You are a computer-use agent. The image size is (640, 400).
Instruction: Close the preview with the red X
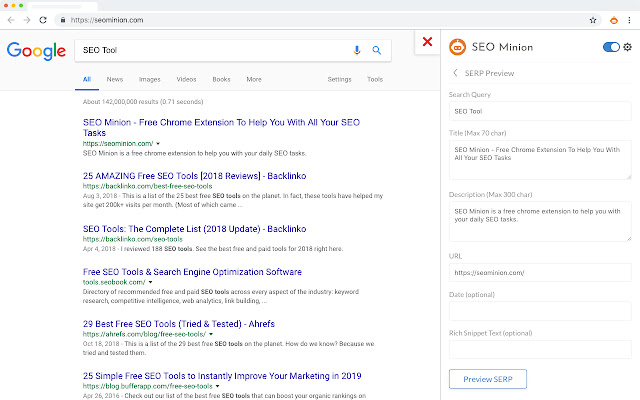point(427,42)
